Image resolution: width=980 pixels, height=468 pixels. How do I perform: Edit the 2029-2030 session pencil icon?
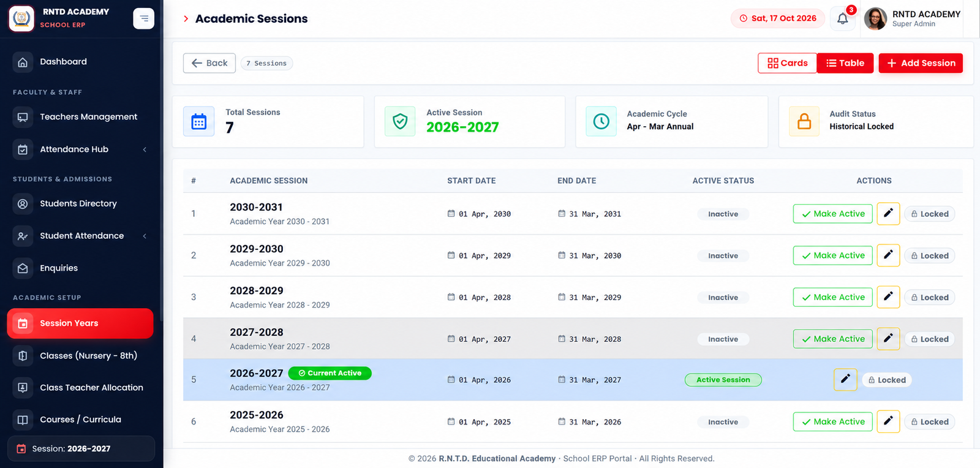point(888,255)
